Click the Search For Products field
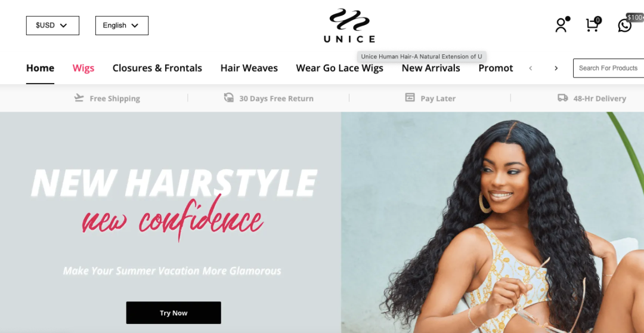Screen dimensions: 644x333 (x=609, y=68)
